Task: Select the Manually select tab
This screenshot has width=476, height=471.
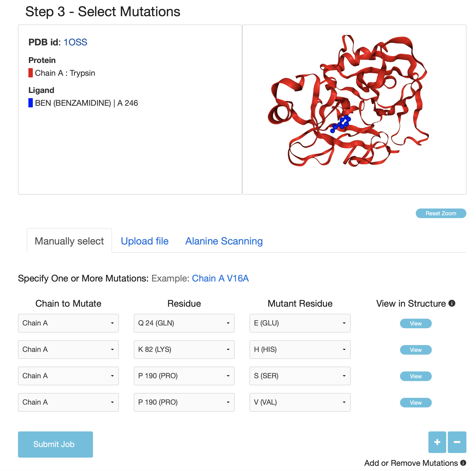Action: [x=69, y=241]
